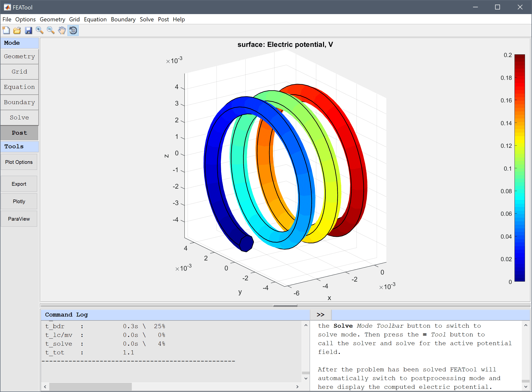532x392 pixels.
Task: Click the New model toolbar icon
Action: click(x=6, y=31)
